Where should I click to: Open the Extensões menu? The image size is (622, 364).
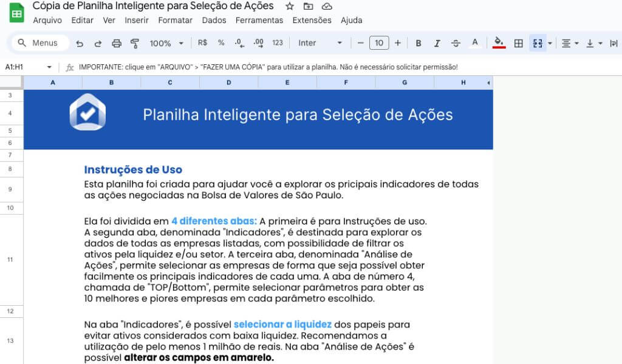click(x=312, y=20)
